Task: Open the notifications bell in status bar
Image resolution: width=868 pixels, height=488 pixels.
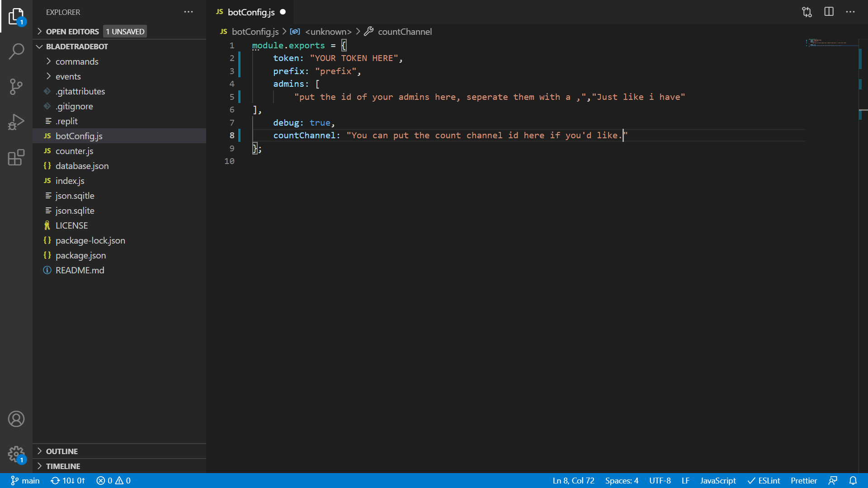Action: [x=853, y=481]
